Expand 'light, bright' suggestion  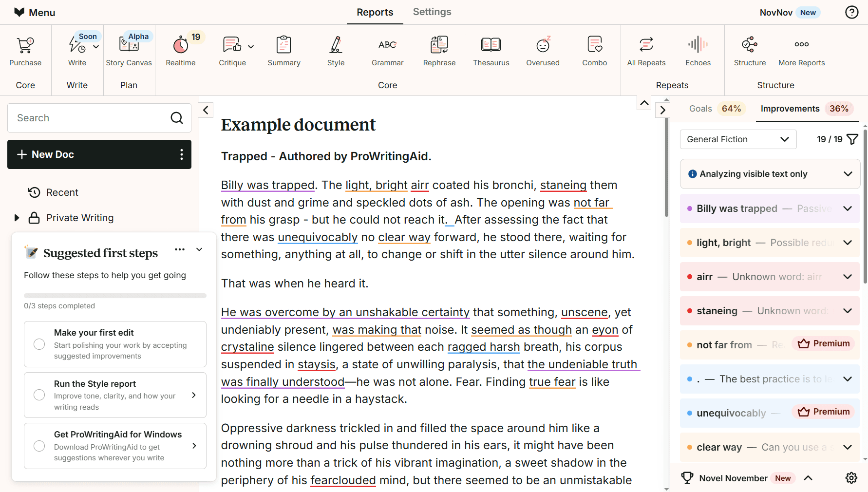tap(848, 243)
